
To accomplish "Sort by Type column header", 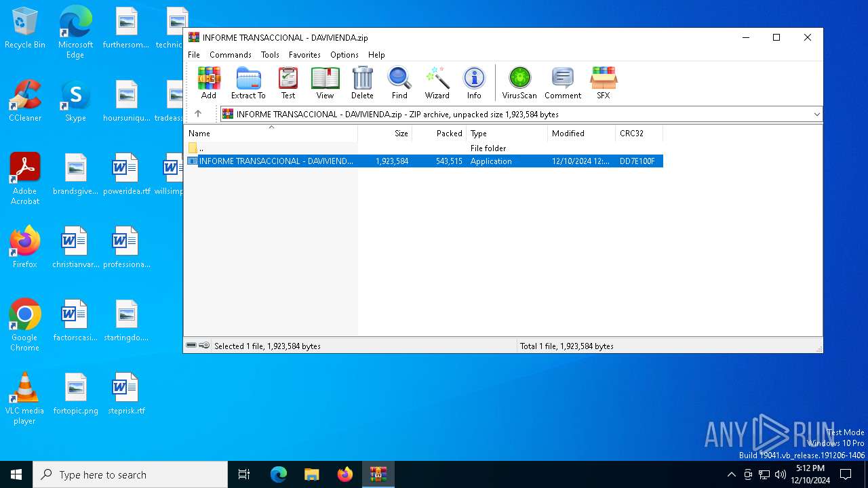I will tap(507, 134).
